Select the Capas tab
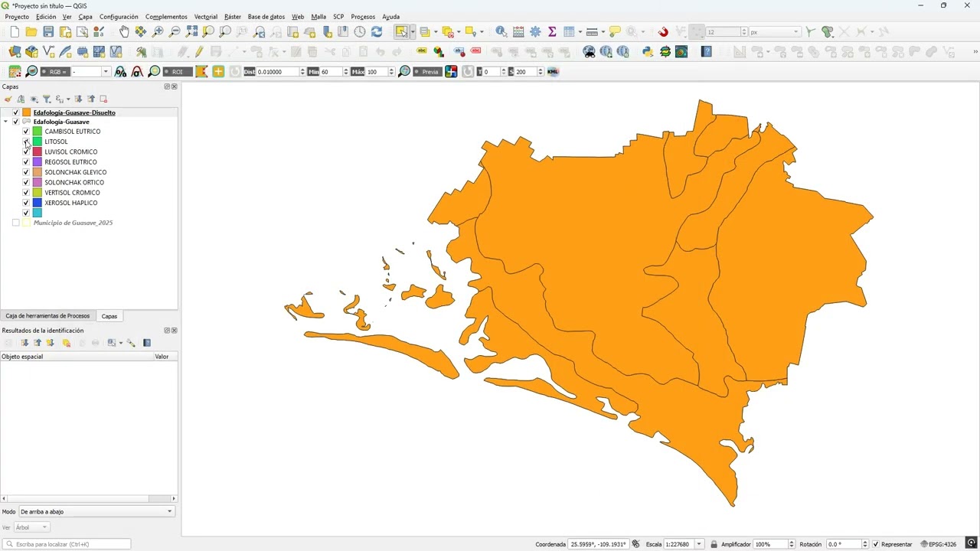The image size is (980, 551). pos(109,316)
